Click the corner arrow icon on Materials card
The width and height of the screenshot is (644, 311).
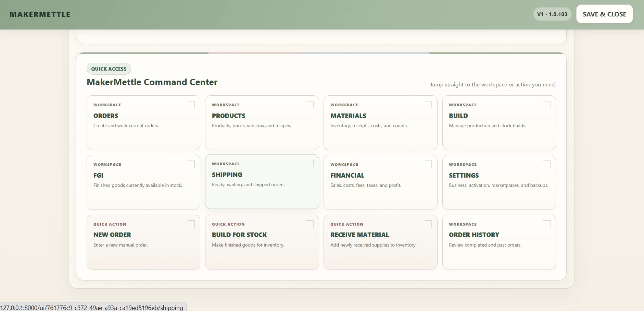[x=428, y=105]
